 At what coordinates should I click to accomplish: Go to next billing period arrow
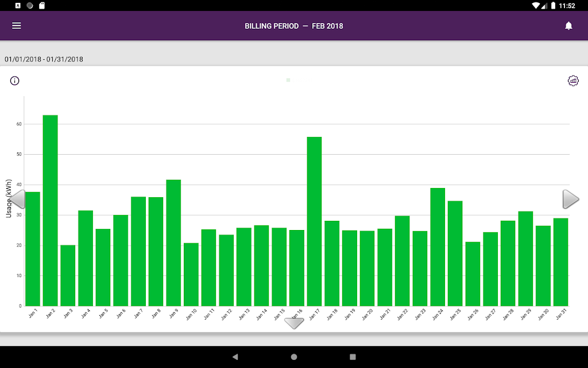(x=570, y=199)
